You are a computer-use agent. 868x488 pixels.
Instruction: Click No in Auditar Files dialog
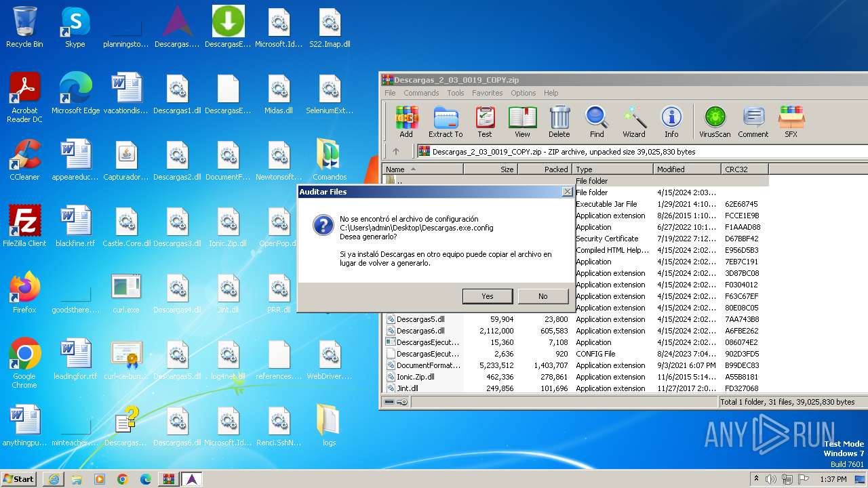(543, 296)
